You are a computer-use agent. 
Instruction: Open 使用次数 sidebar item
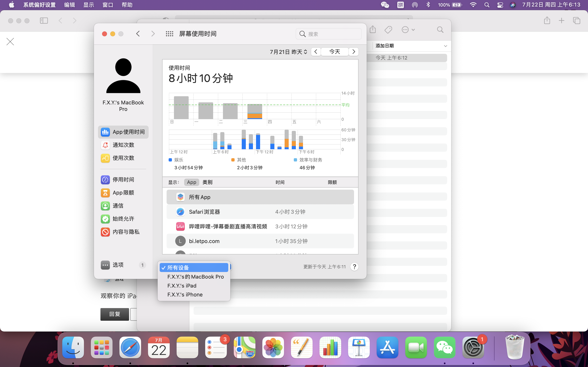(x=123, y=158)
